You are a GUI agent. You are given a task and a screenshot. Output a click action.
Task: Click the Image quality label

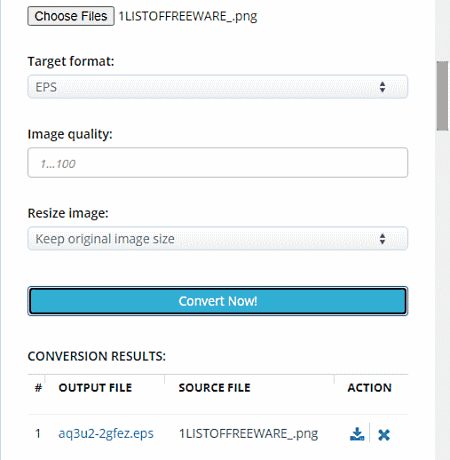(x=70, y=134)
